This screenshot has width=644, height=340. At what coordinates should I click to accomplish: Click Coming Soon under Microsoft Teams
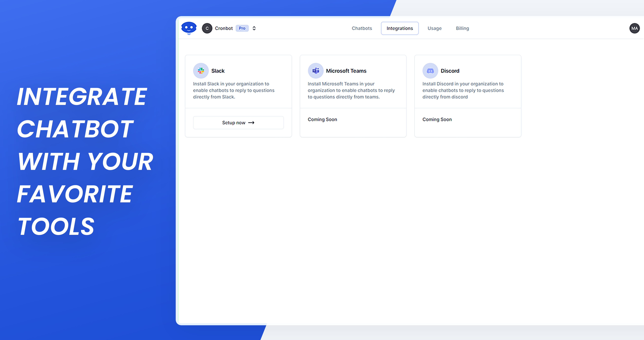tap(322, 119)
